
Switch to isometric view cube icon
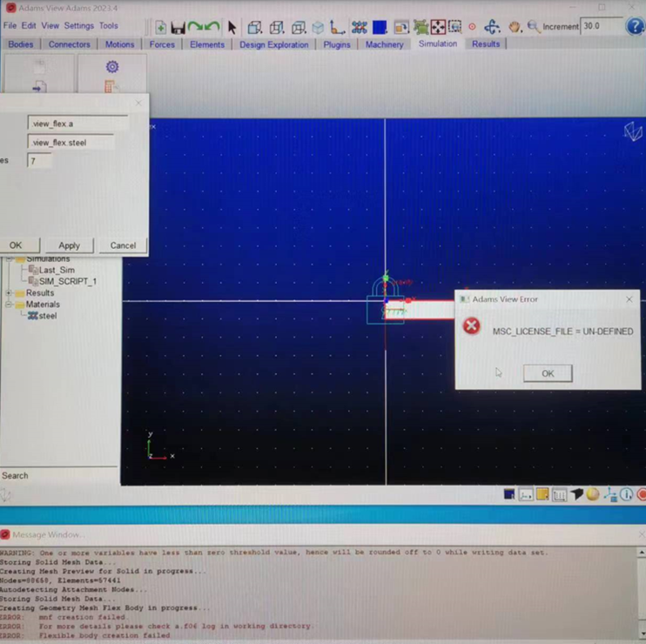318,28
